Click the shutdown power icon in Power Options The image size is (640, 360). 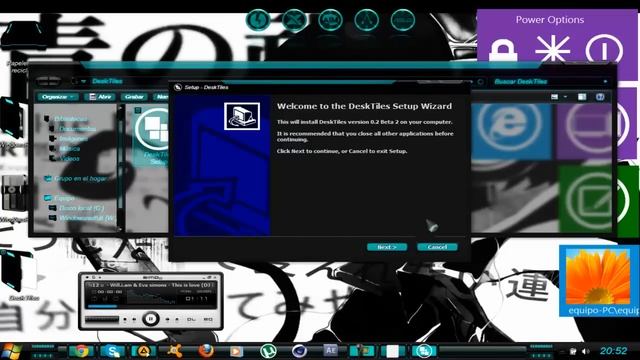[x=604, y=50]
